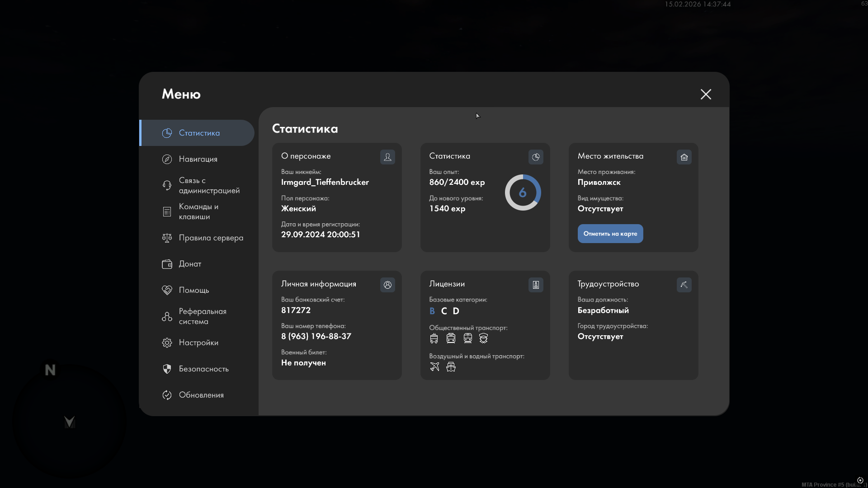Click the profile icon in О персонаже card
868x488 pixels.
pyautogui.click(x=387, y=157)
